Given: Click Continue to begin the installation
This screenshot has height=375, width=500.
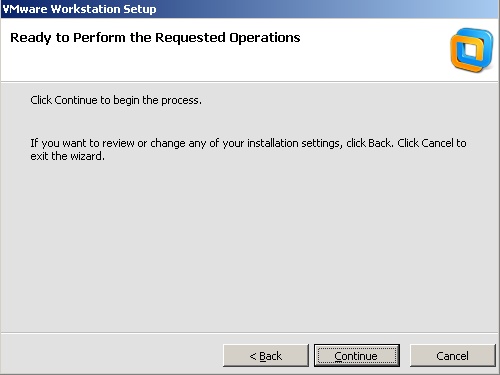Looking at the screenshot, I should pos(357,356).
